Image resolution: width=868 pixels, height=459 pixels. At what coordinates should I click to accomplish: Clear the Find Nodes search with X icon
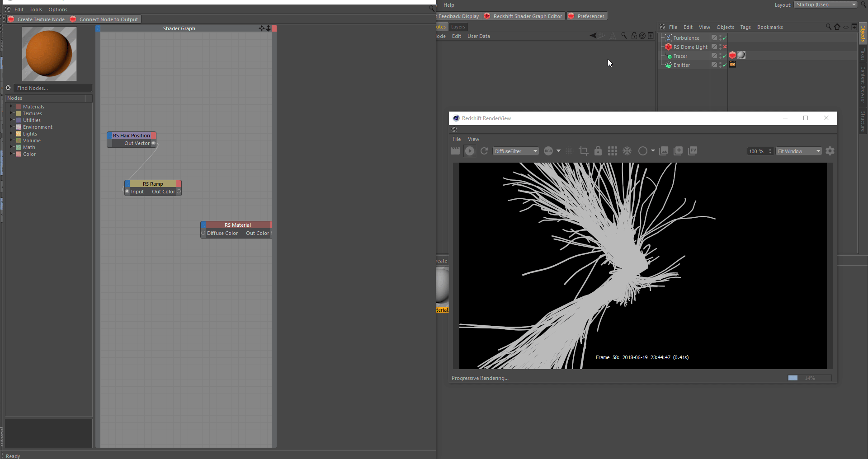(x=8, y=88)
